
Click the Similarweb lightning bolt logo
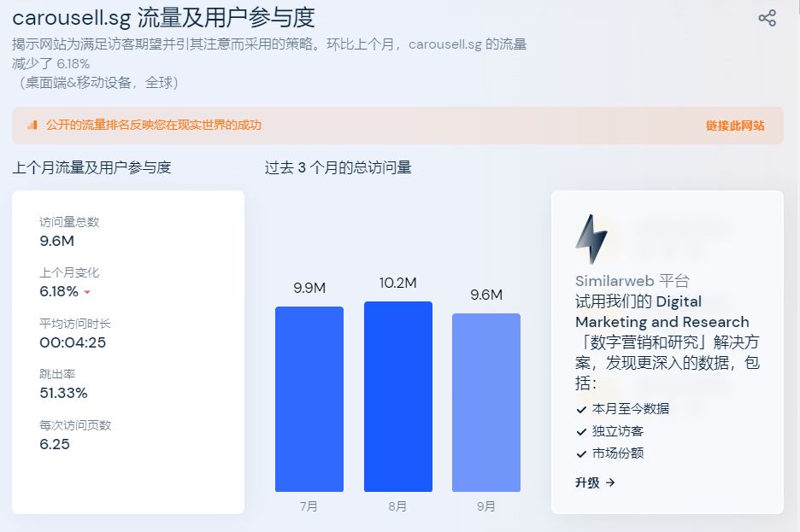(591, 237)
